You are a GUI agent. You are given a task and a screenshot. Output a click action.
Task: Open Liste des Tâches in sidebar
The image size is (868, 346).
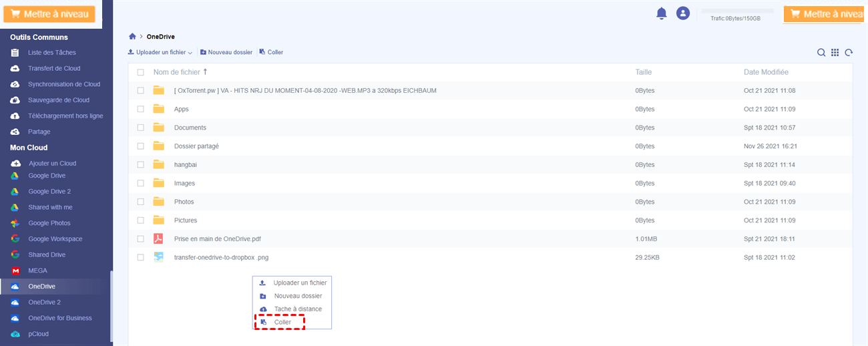tap(51, 52)
